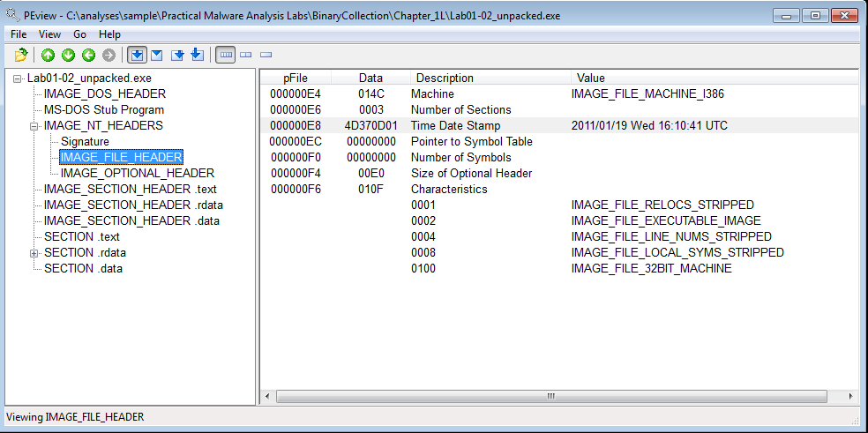Select the two-segment width view icon
The height and width of the screenshot is (433, 868).
[x=245, y=55]
